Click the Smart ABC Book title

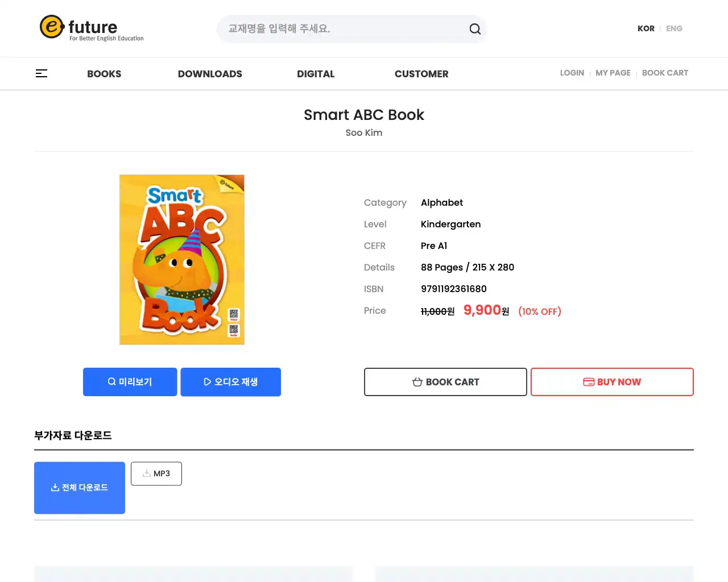coord(364,115)
